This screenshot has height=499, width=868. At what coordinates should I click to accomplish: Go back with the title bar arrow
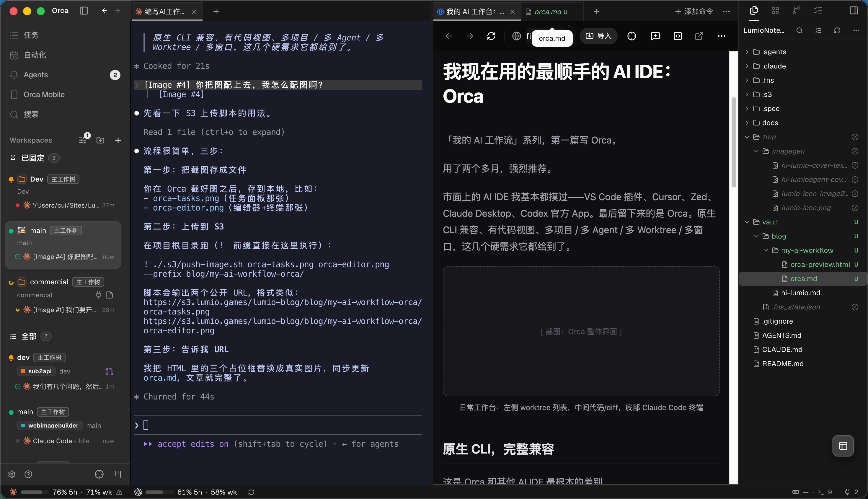pos(104,11)
